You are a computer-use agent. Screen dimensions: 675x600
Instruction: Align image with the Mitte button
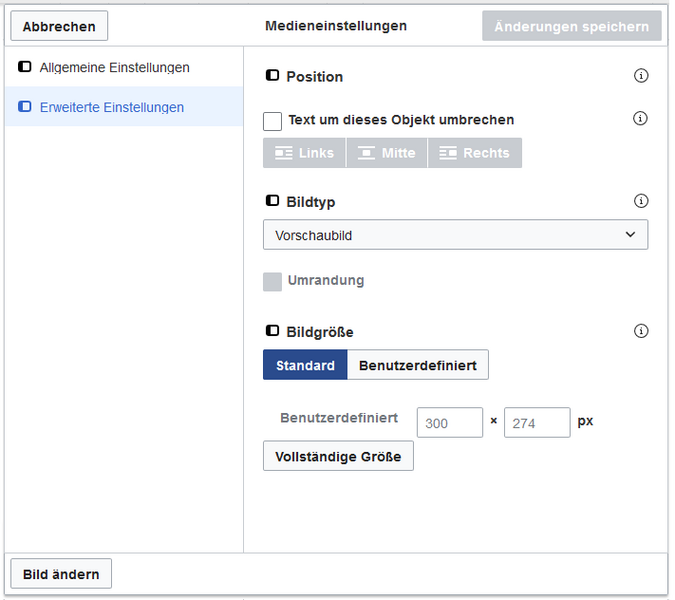click(387, 153)
